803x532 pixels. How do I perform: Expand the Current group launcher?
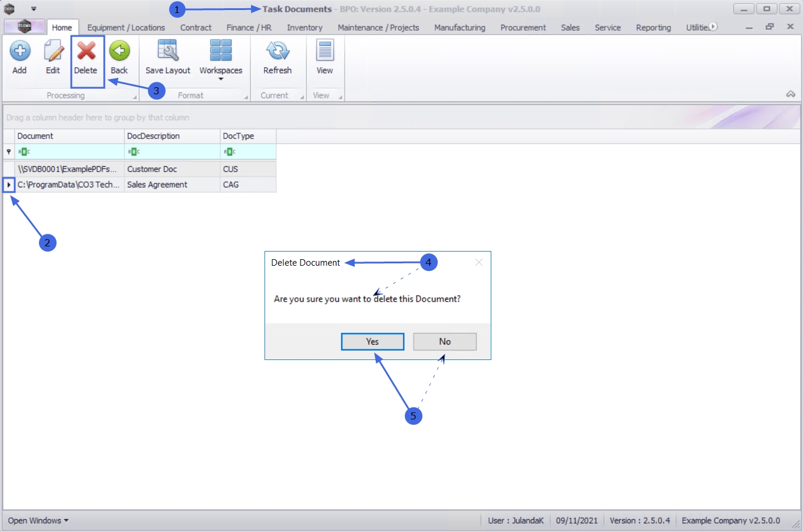click(x=302, y=97)
